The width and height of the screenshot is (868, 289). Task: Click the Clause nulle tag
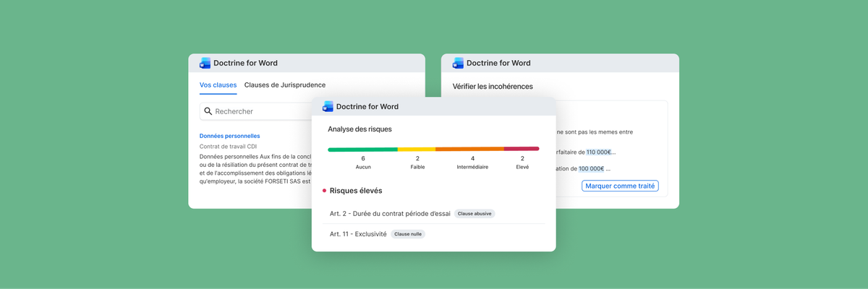pos(408,234)
